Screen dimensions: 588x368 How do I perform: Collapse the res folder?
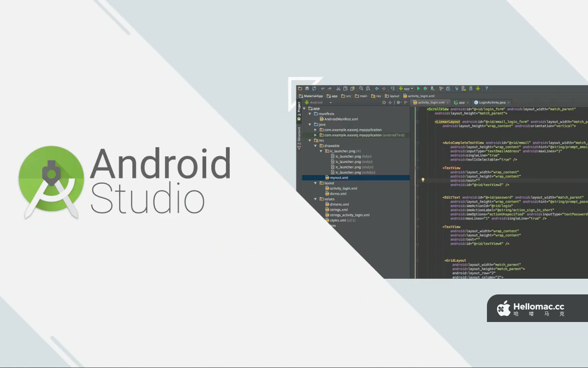pos(310,140)
